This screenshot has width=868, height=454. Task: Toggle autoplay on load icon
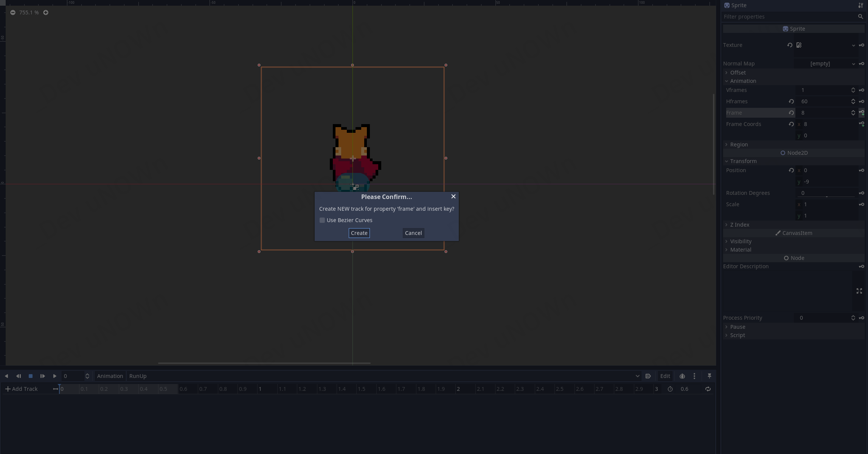(x=648, y=376)
